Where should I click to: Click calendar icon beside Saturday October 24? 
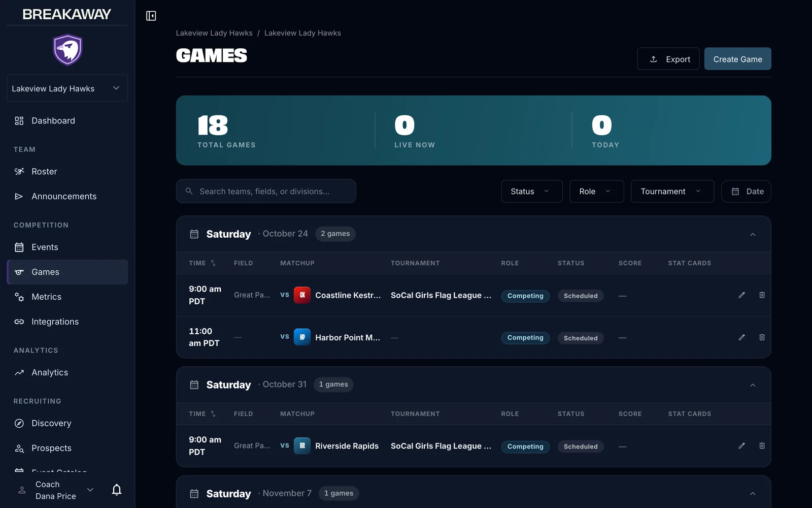(x=194, y=234)
